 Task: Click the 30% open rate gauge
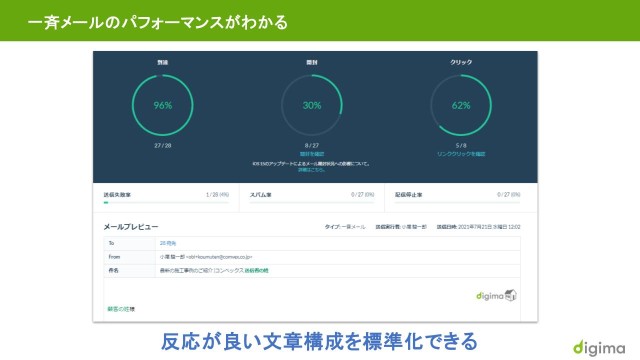(312, 105)
